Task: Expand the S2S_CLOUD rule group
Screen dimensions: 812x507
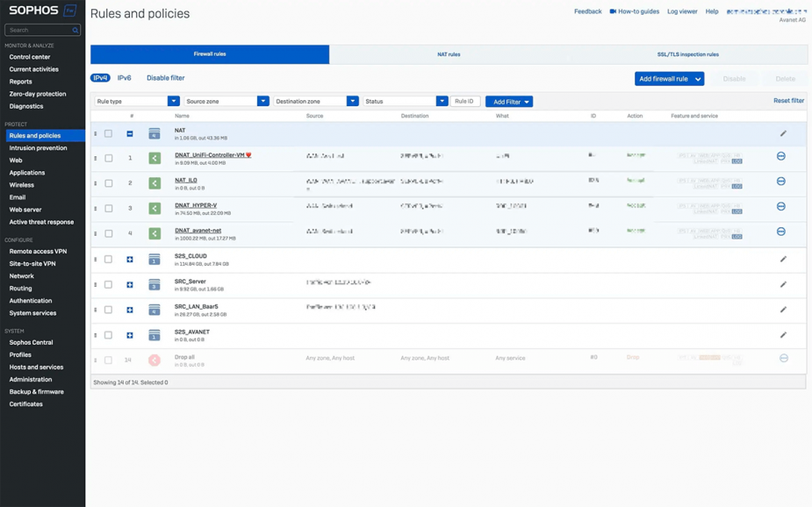Action: 130,259
